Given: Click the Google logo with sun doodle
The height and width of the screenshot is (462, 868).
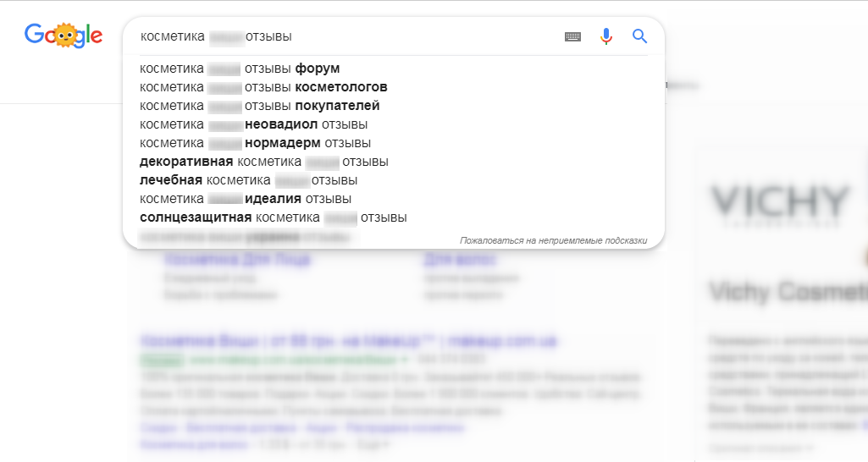Looking at the screenshot, I should point(64,36).
